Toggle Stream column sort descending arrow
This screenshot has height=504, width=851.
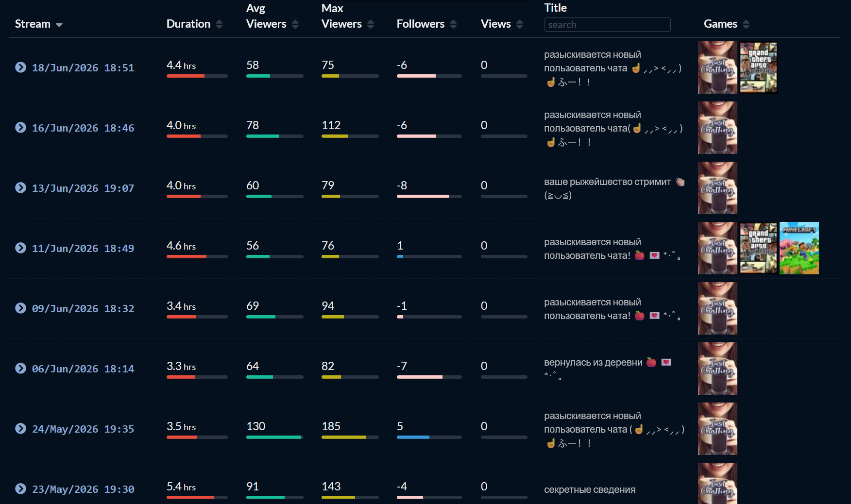59,25
